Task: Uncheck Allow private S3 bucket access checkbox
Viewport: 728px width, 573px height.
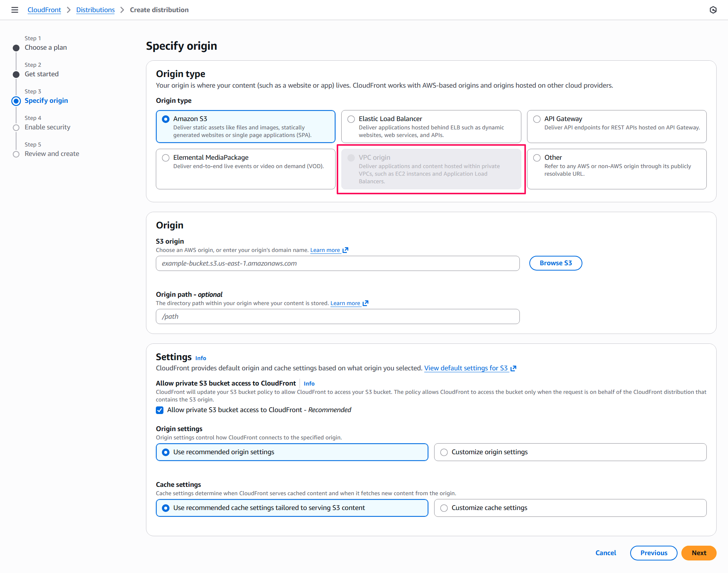Action: [x=160, y=410]
